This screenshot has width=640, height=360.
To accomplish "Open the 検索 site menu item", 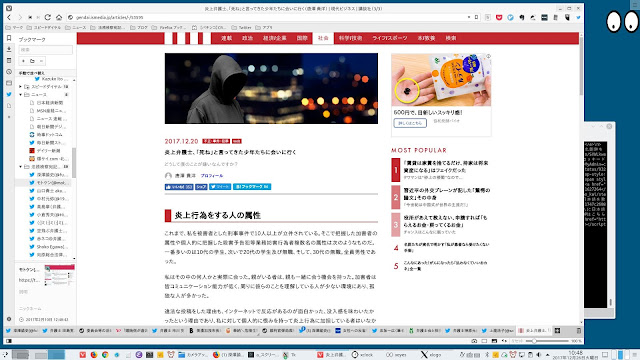I will coord(451,38).
